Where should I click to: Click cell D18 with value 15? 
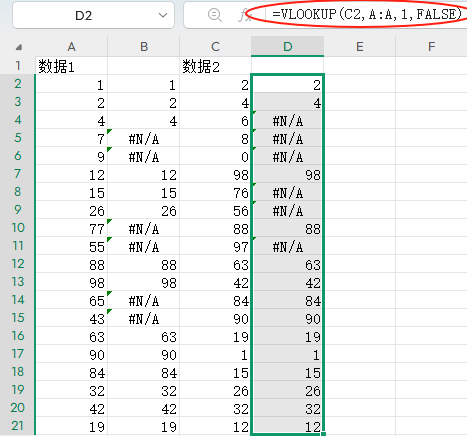point(287,372)
